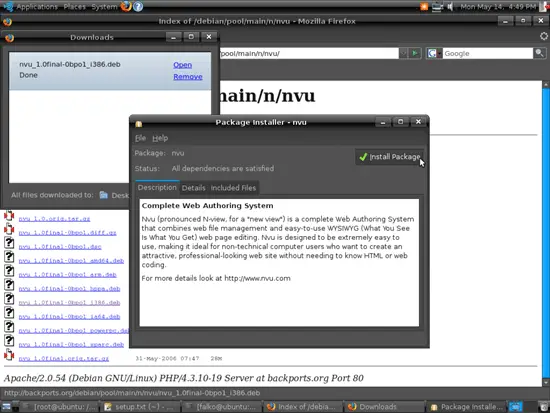Viewport: 550px width, 413px height.
Task: Click the Firefox URL address field
Action: pos(309,53)
